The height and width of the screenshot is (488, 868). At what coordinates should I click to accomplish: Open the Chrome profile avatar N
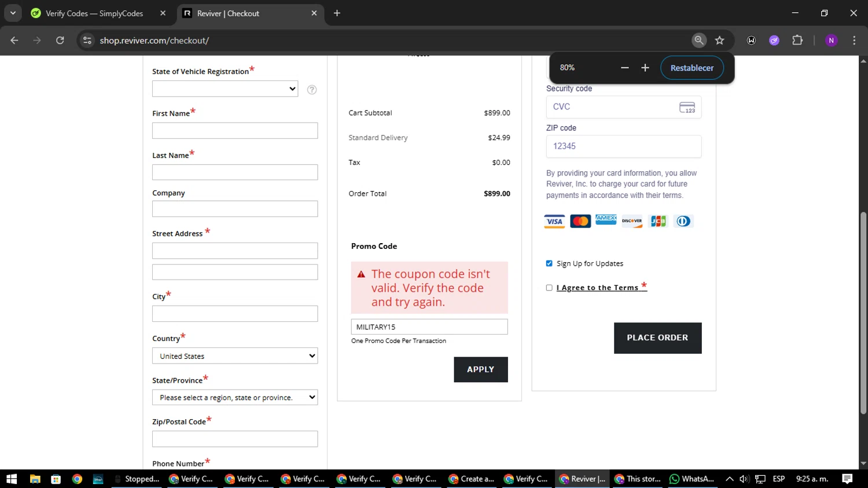[832, 41]
